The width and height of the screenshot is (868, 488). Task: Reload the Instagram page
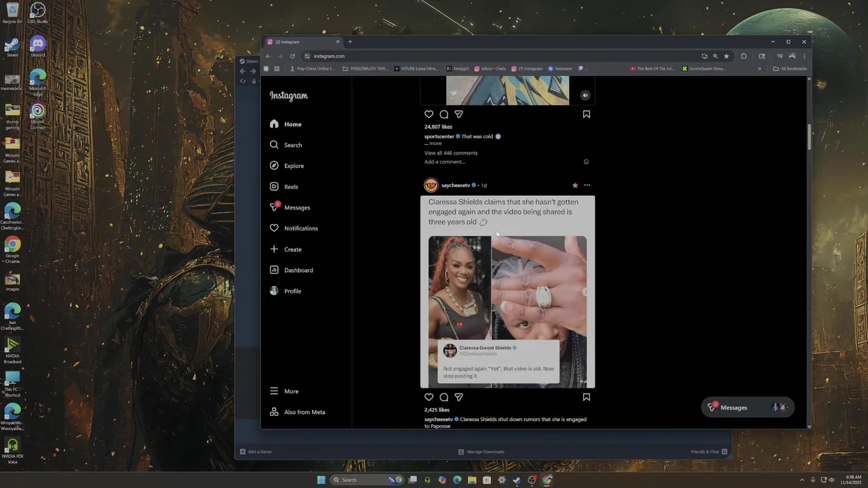pos(292,56)
